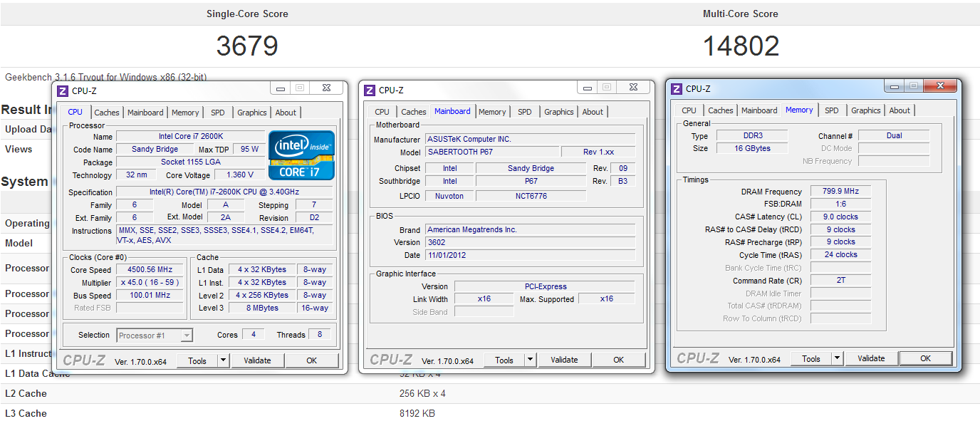Click the CPU-Z logo icon in the Memory window title bar
980x421 pixels.
[x=677, y=88]
